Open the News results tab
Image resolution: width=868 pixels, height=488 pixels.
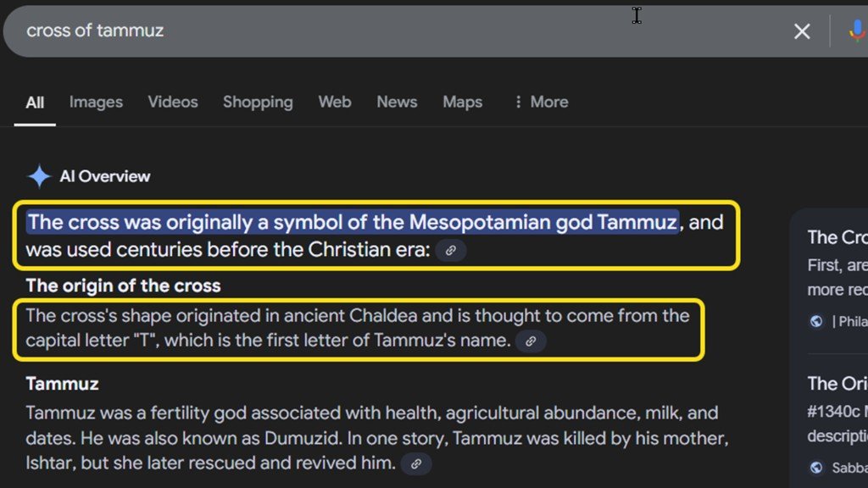397,102
